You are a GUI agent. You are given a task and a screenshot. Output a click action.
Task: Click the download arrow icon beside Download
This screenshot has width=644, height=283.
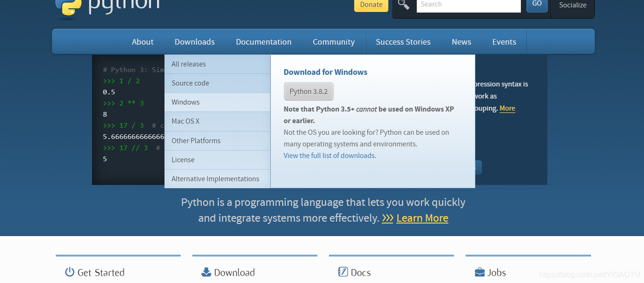[x=206, y=272]
